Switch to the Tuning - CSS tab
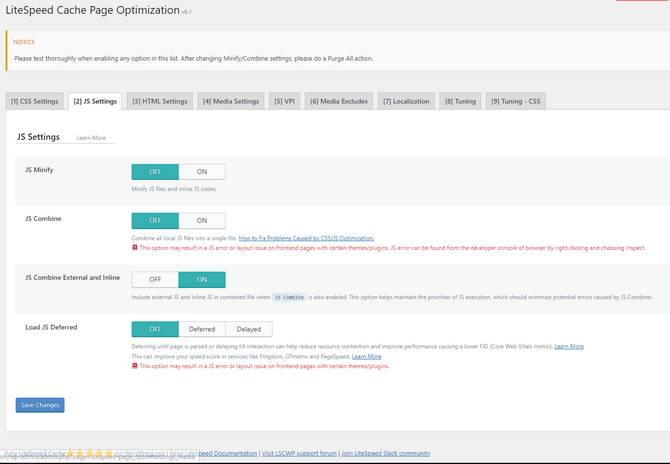This screenshot has width=670, height=464. (516, 101)
